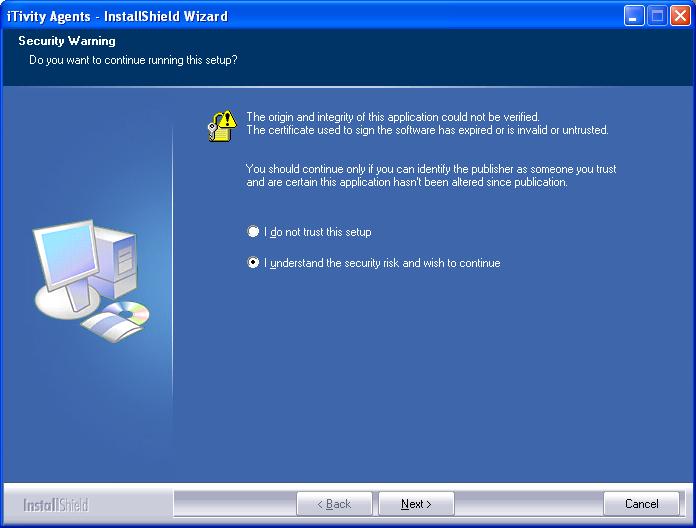Image resolution: width=696 pixels, height=528 pixels.
Task: Click the "I do not trust this setup" label text
Action: click(x=318, y=232)
